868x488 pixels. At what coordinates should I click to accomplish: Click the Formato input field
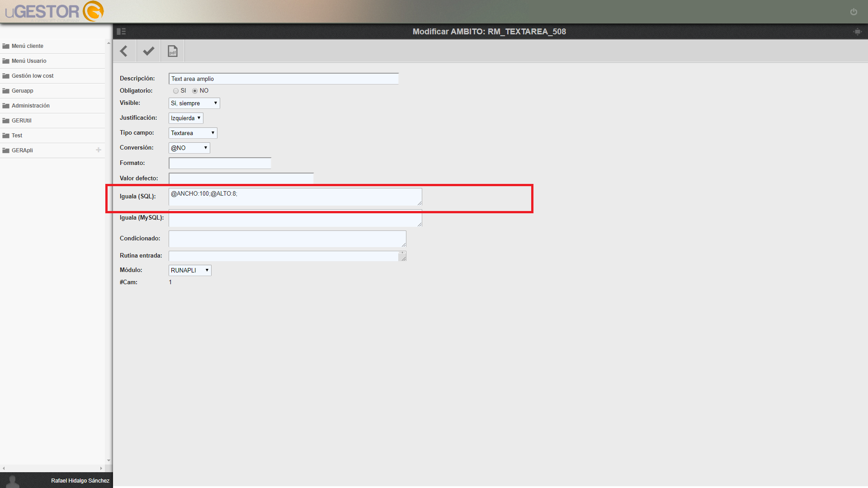pos(220,163)
